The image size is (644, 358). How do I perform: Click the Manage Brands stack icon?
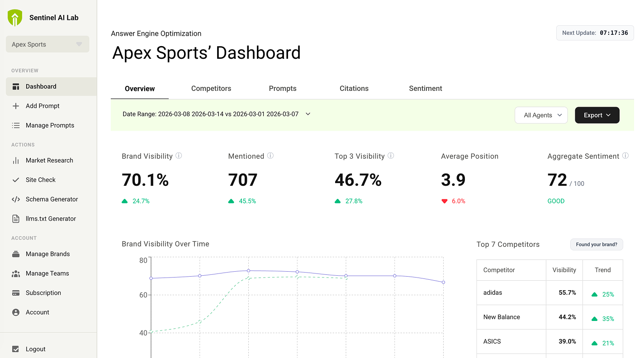(16, 254)
